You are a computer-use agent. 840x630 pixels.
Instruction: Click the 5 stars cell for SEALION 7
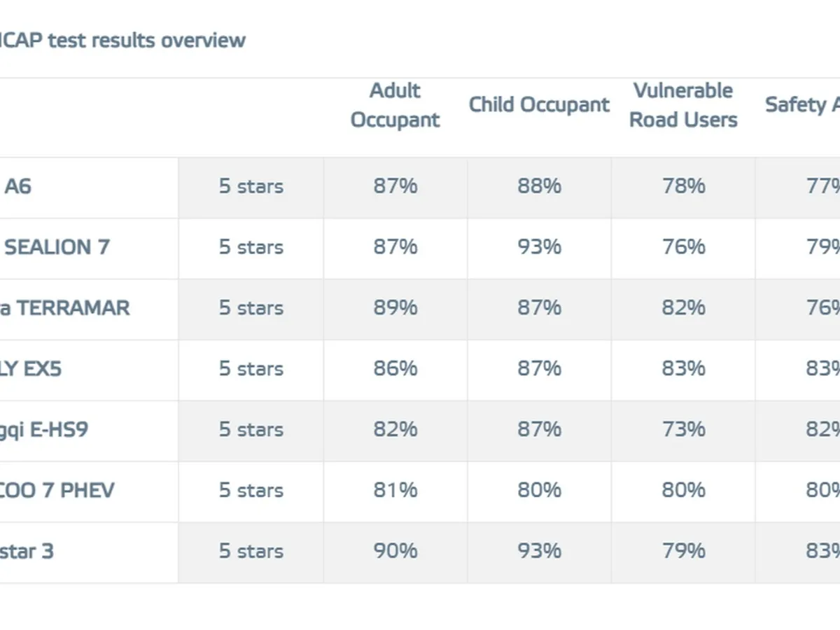[x=251, y=247]
